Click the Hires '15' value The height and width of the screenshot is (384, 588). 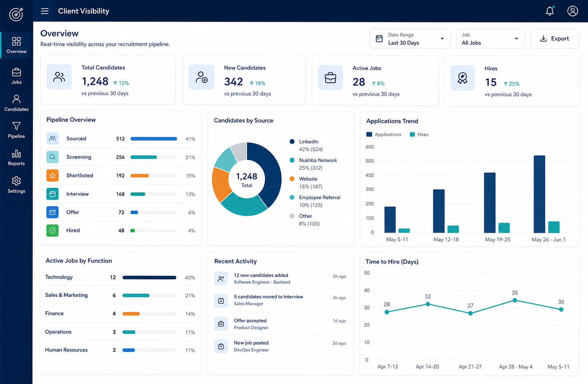coord(491,82)
